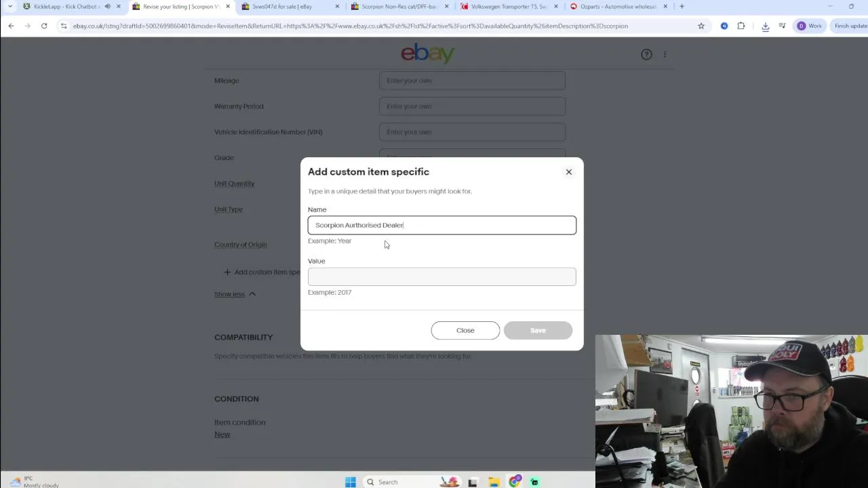Switch to the Scorpion Non-Res cat/DPF tab

(x=400, y=7)
